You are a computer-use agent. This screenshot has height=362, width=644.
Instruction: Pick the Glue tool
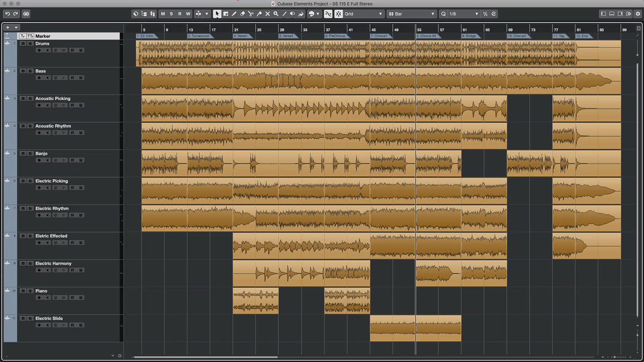[x=259, y=14]
